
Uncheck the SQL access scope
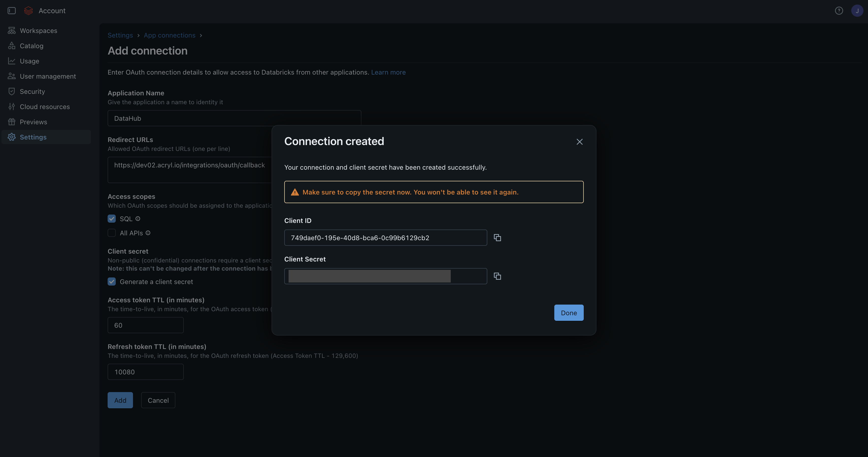(111, 219)
